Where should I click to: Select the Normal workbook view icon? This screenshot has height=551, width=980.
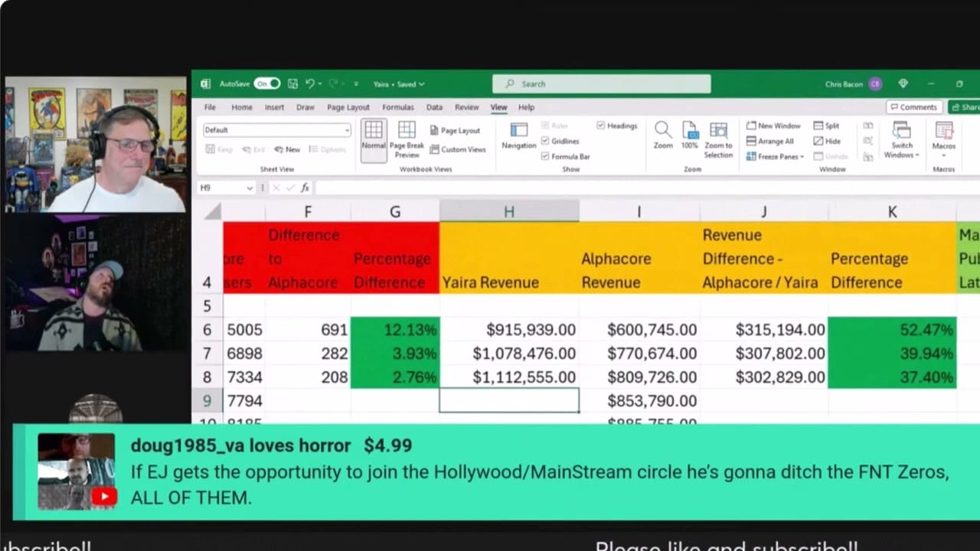(374, 137)
